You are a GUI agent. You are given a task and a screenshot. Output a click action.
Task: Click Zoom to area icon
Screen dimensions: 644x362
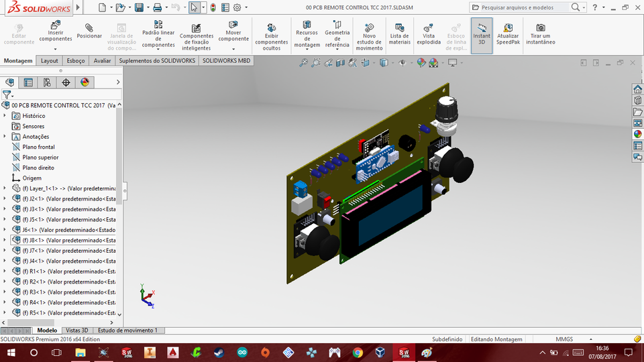point(315,63)
